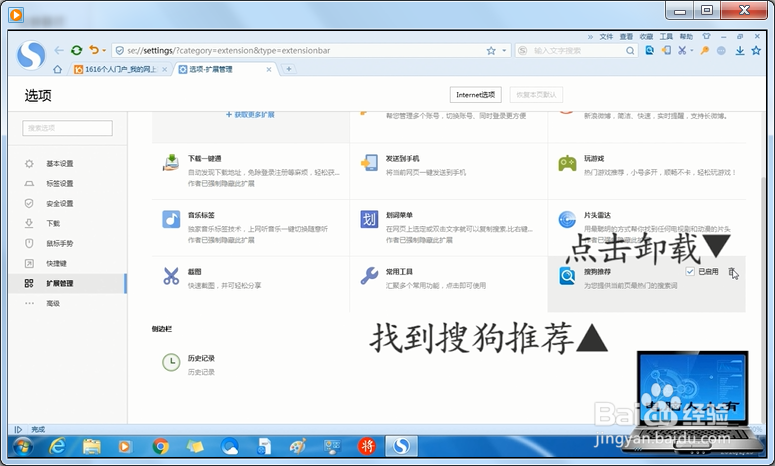Click the send-to-phone toolbar icon

pyautogui.click(x=666, y=50)
